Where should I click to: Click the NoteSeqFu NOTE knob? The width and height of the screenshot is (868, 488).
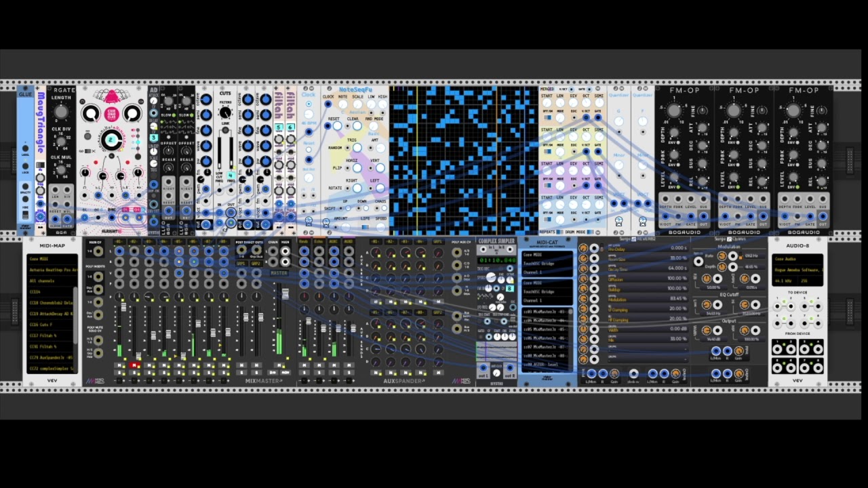[343, 106]
